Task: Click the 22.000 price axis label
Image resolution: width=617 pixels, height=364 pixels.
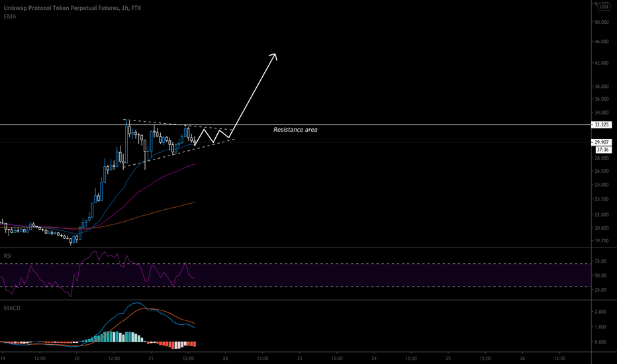Action: [601, 214]
